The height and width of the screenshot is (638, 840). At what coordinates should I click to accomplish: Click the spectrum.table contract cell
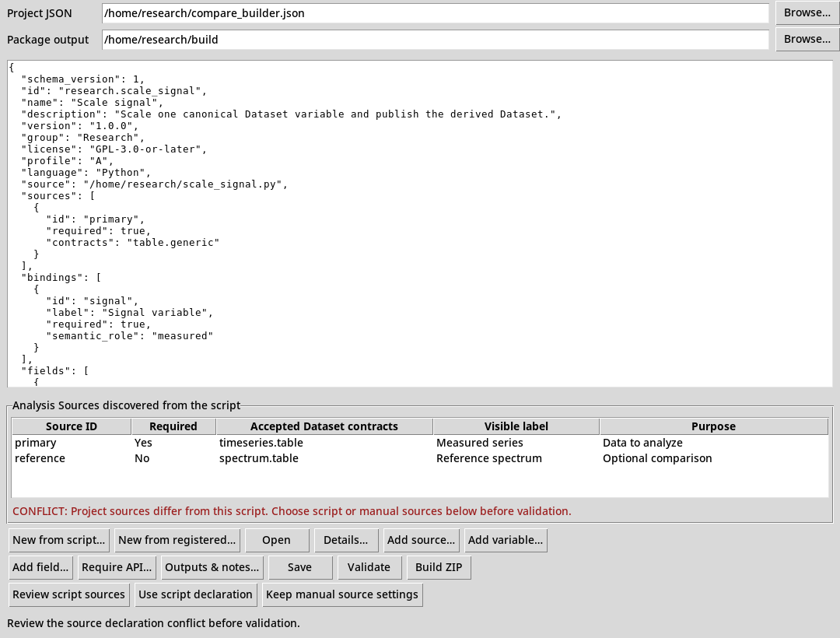[x=259, y=458]
